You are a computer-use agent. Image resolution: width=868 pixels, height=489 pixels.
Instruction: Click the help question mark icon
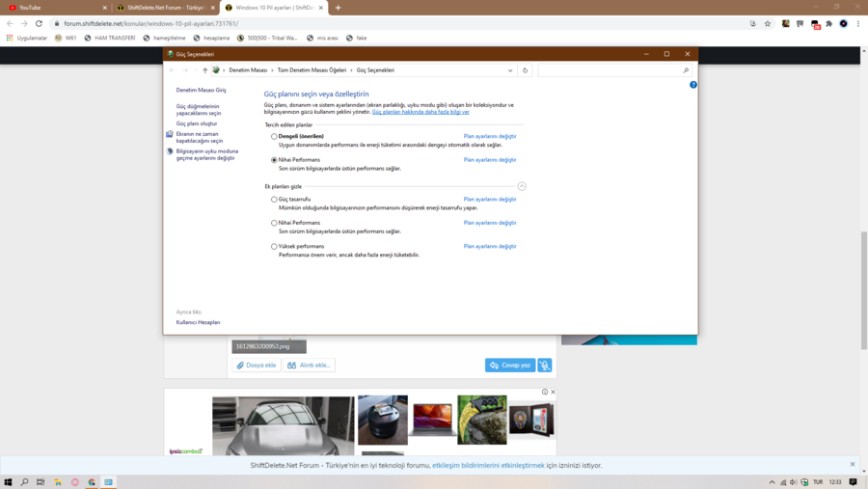692,85
